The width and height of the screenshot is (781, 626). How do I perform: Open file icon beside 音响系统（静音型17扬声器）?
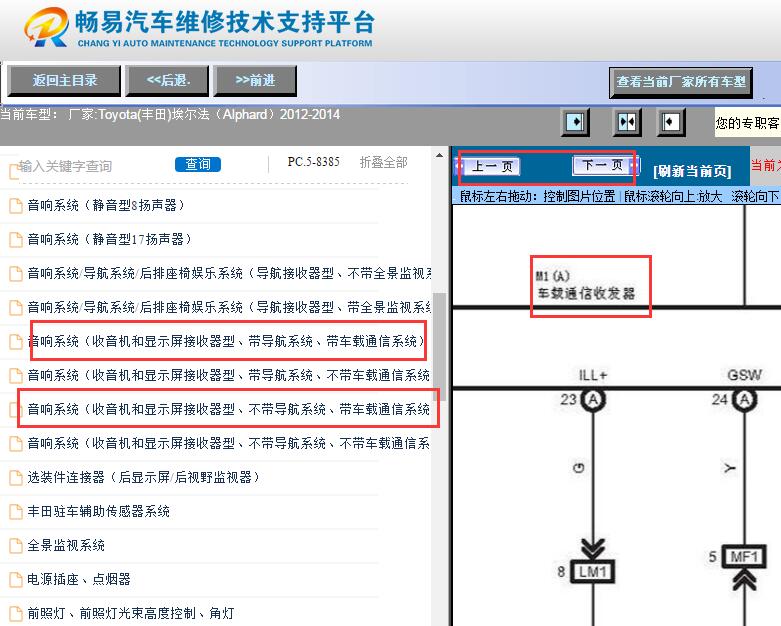pos(16,240)
